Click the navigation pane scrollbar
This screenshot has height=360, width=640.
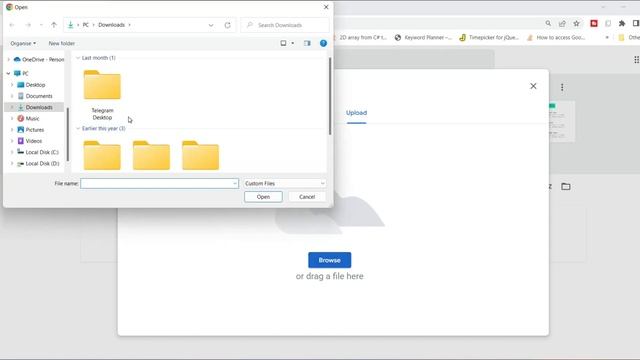[67, 135]
